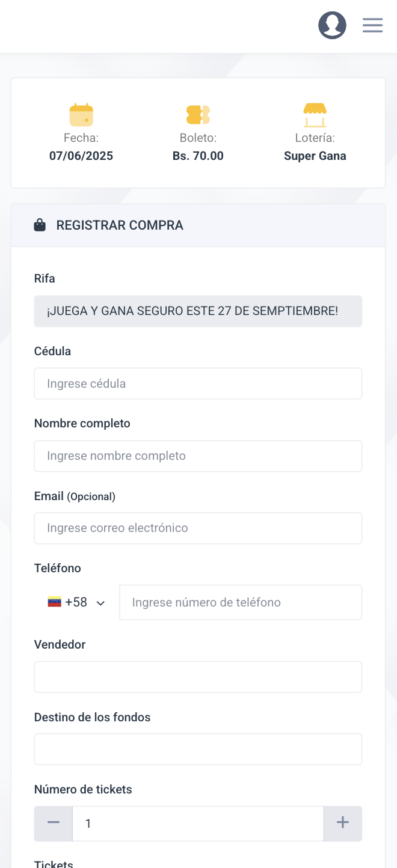Click the Registrar Compra section header
This screenshot has width=397, height=868.
point(120,225)
